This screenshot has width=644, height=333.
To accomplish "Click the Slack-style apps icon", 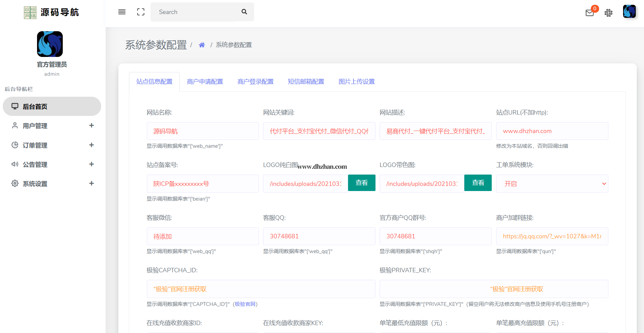I will point(608,13).
